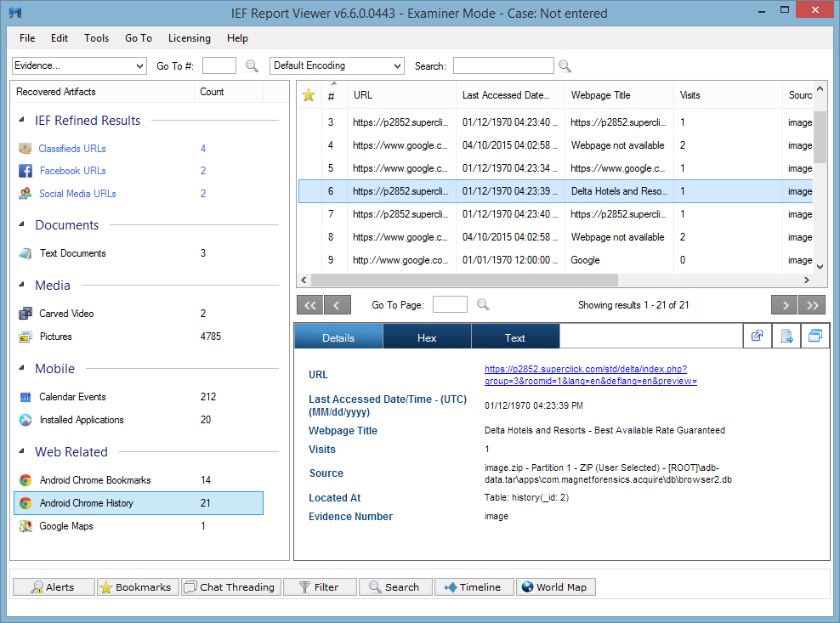The image size is (840, 623).
Task: Click the Search text field
Action: (503, 66)
